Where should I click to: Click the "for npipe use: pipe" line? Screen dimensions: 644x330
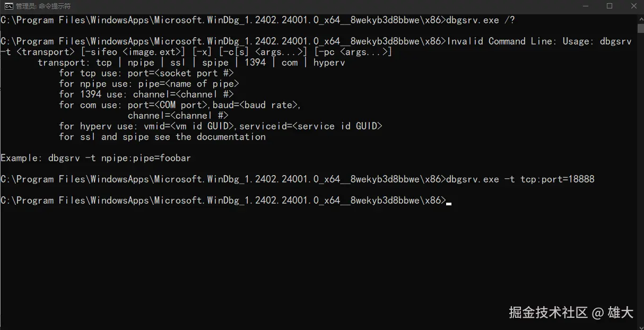149,84
